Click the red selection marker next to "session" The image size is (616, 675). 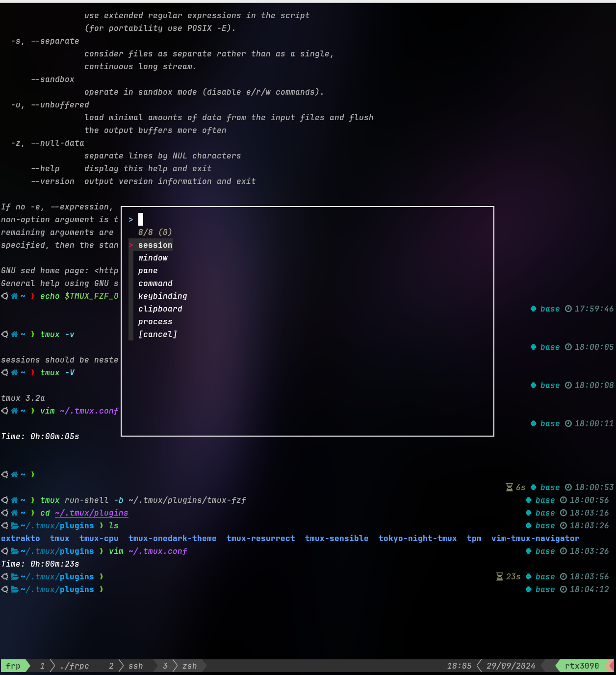tap(131, 245)
